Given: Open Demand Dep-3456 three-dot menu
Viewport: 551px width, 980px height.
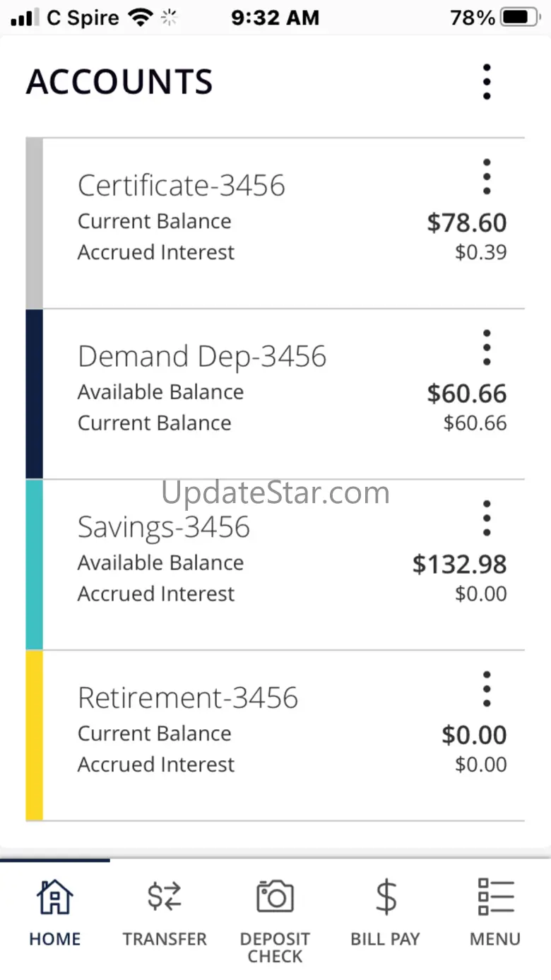Looking at the screenshot, I should coord(487,348).
